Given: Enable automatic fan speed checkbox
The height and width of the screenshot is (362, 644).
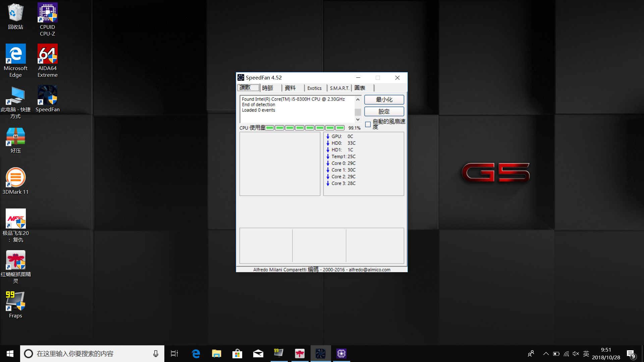Looking at the screenshot, I should [368, 124].
